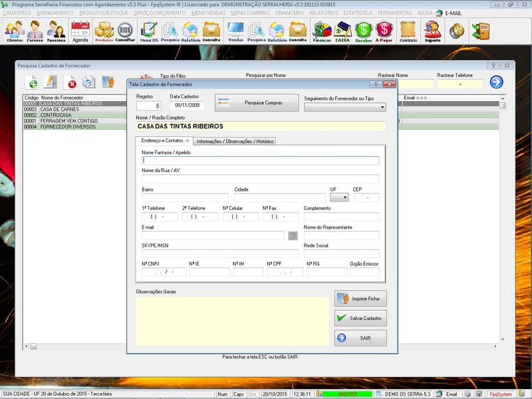Open the CAIXA cash register icon
The height and width of the screenshot is (399, 532).
tap(342, 31)
